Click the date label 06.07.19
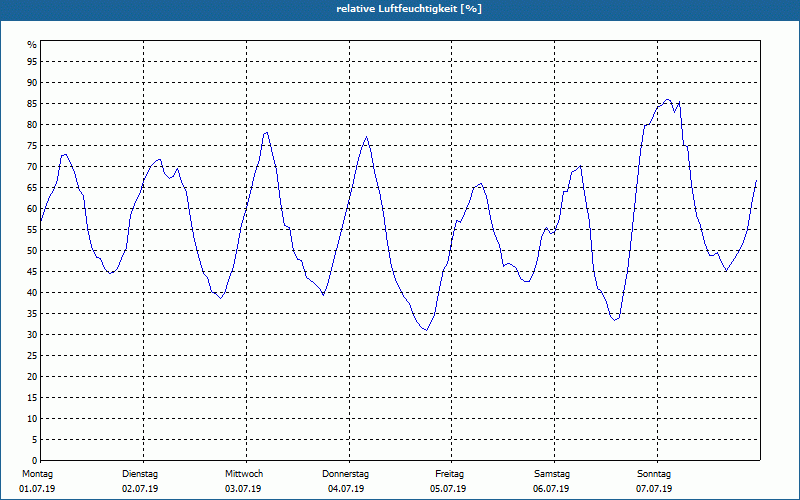 click(551, 489)
